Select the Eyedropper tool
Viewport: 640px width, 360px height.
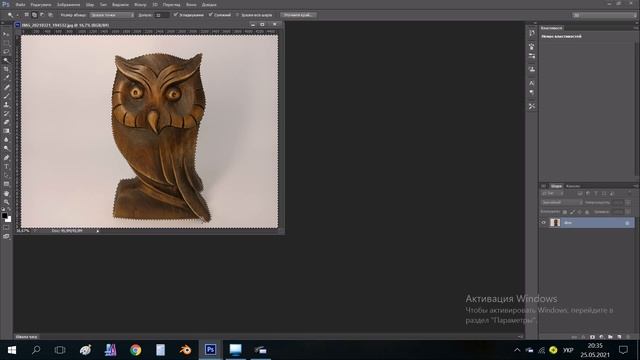point(6,78)
